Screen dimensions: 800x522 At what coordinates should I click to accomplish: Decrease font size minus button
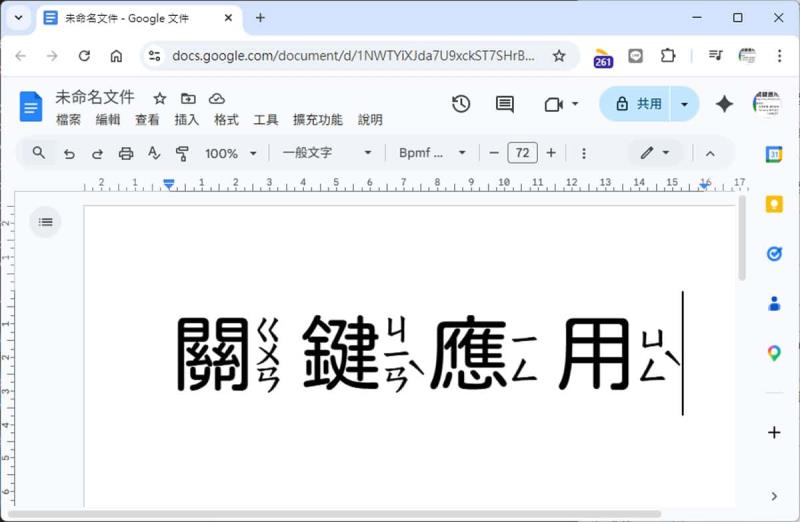point(493,153)
